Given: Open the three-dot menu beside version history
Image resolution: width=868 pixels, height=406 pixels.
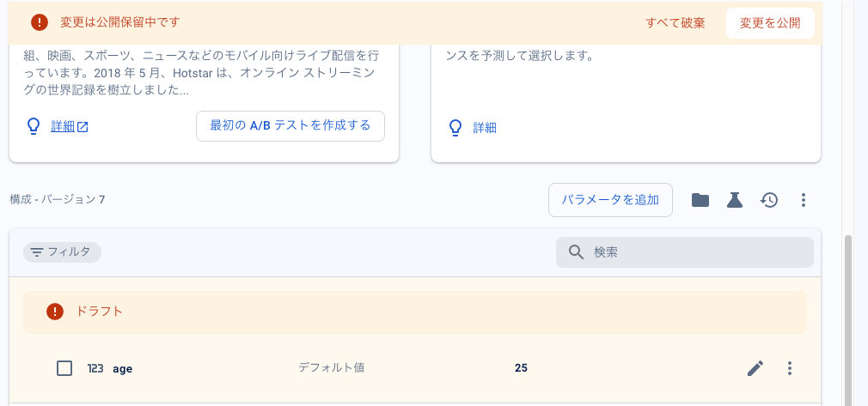Looking at the screenshot, I should 804,200.
